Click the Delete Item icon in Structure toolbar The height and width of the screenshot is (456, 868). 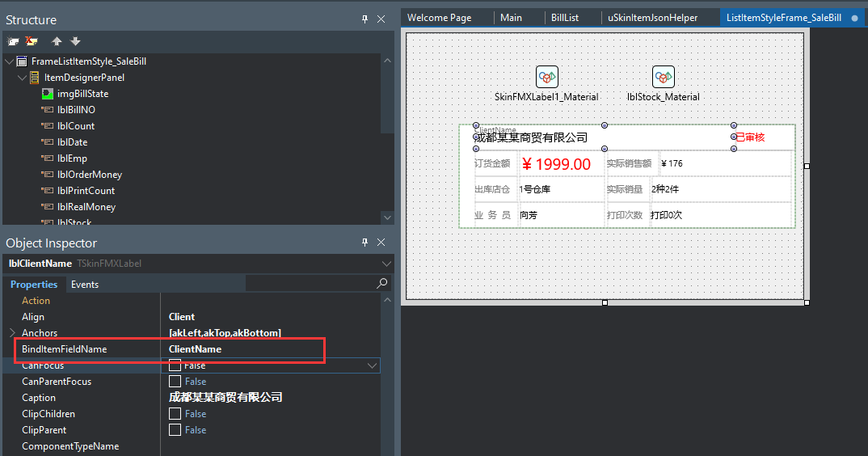click(32, 41)
